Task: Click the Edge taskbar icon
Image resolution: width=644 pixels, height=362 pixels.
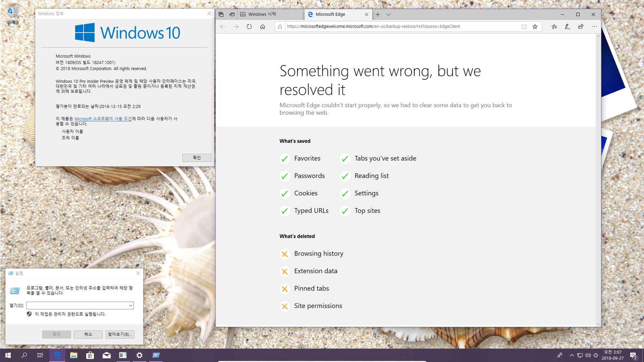Action: (x=57, y=355)
